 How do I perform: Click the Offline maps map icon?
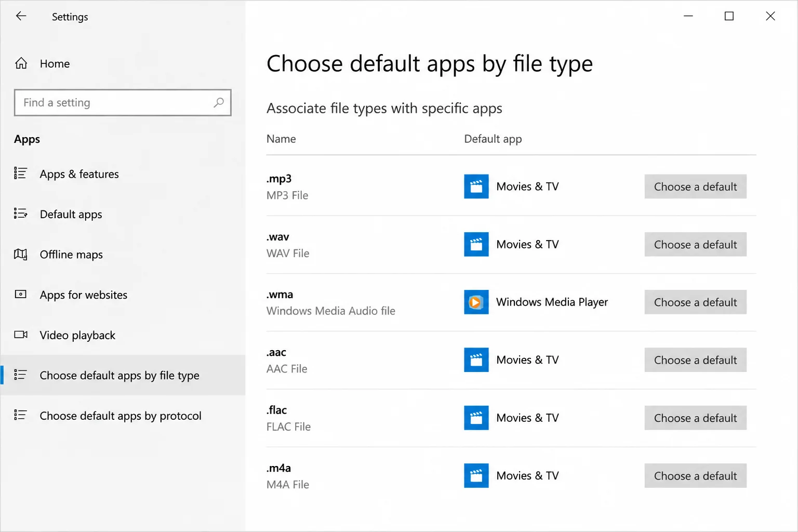click(x=20, y=254)
